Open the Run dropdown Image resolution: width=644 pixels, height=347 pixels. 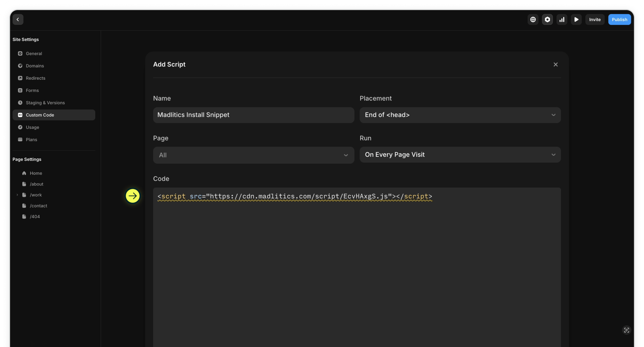(460, 155)
